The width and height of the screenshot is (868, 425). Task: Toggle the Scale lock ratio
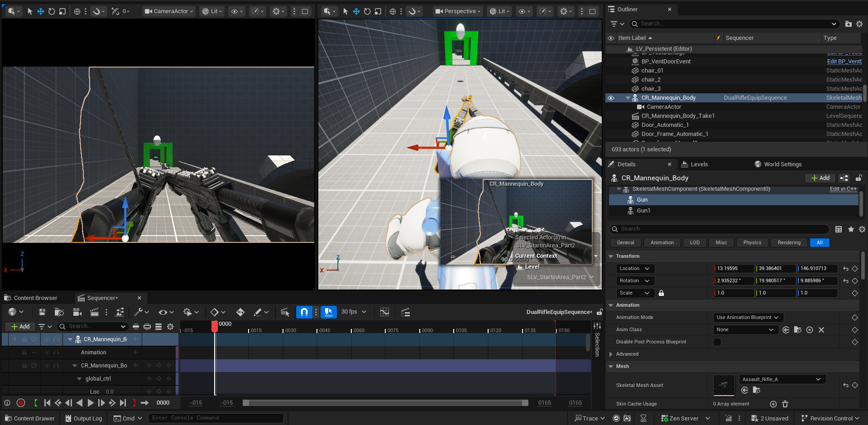661,293
